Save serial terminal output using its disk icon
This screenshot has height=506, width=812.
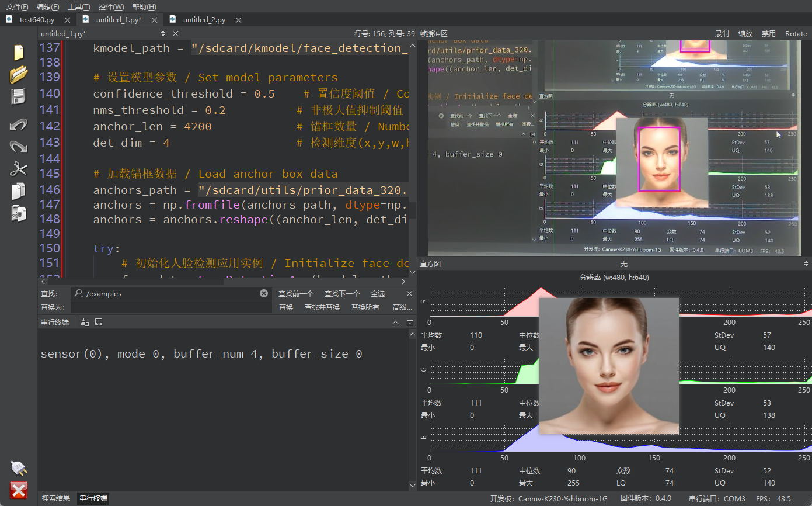(99, 322)
